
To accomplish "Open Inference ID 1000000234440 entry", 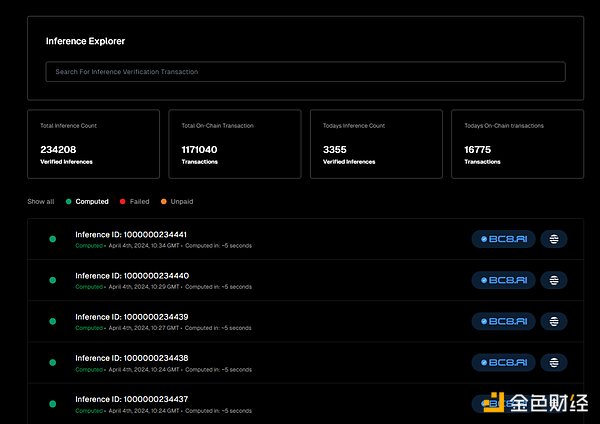I will 131,275.
